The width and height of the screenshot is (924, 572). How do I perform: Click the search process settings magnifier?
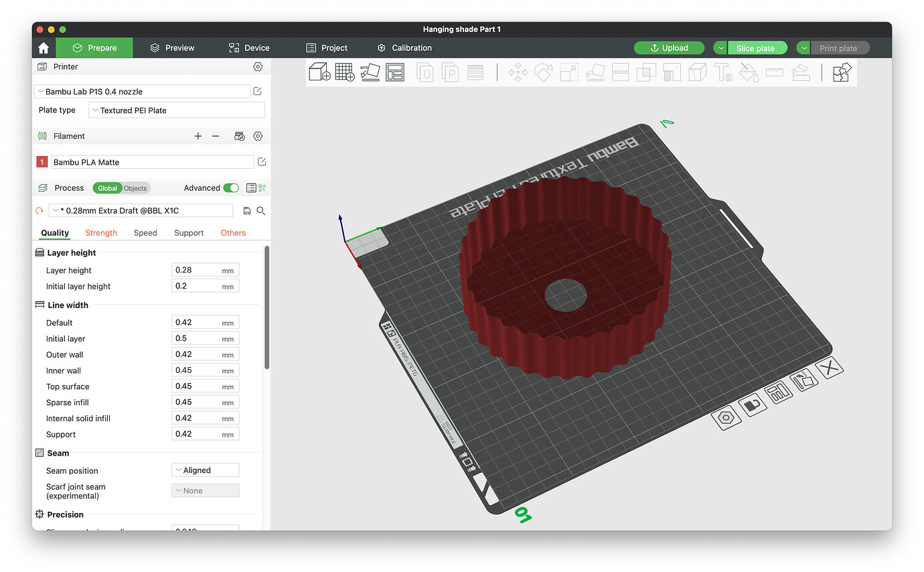click(x=261, y=211)
